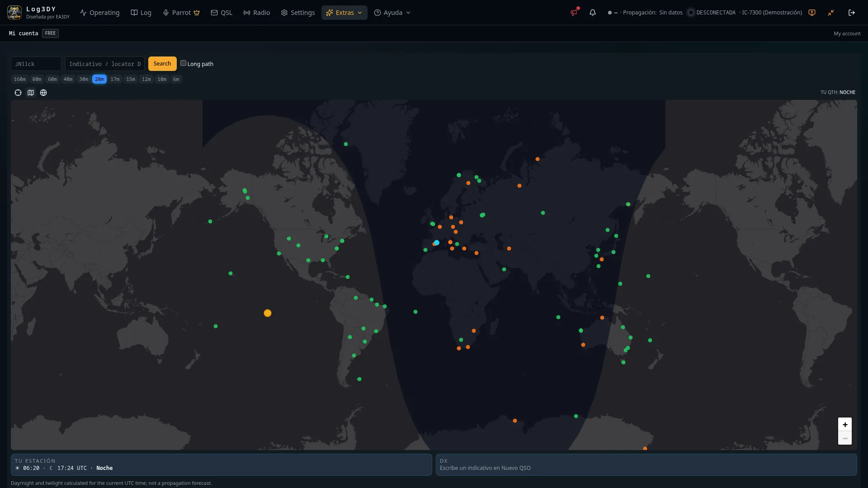Click the crosshair center-map icon

[18, 93]
